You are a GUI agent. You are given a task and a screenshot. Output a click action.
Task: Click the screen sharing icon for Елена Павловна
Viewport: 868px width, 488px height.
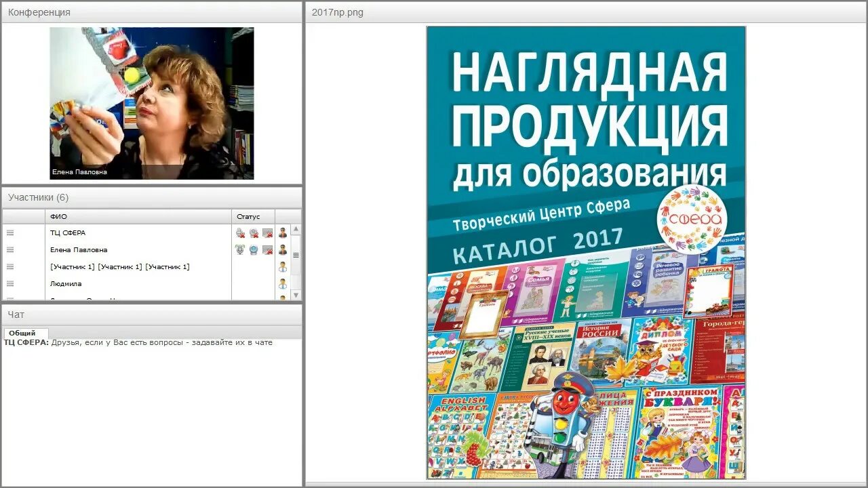[268, 249]
